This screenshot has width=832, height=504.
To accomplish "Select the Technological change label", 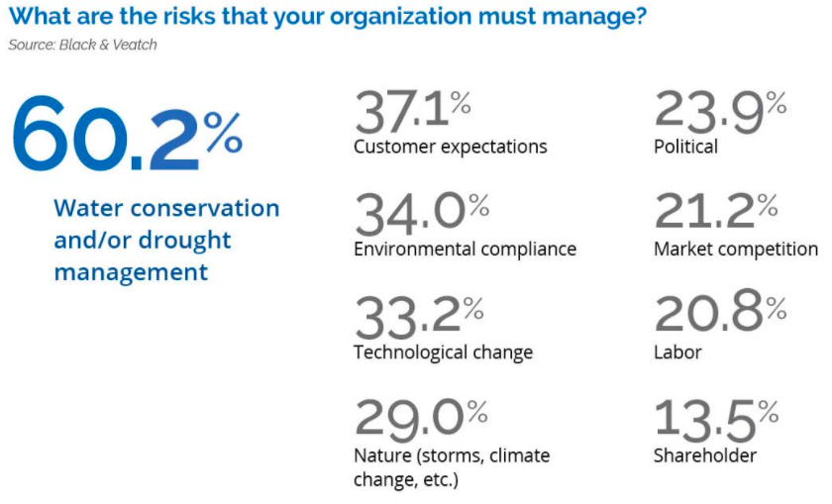I will 443,353.
